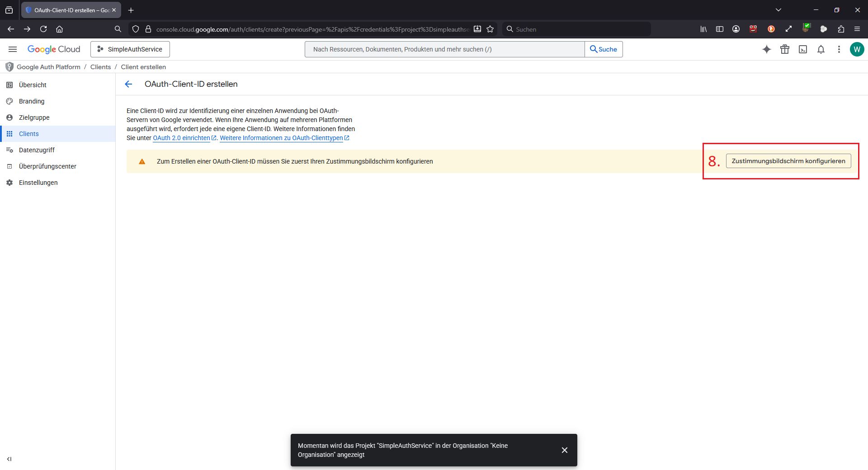View site security padlock information
Image resolution: width=868 pixels, height=470 pixels.
pos(148,29)
